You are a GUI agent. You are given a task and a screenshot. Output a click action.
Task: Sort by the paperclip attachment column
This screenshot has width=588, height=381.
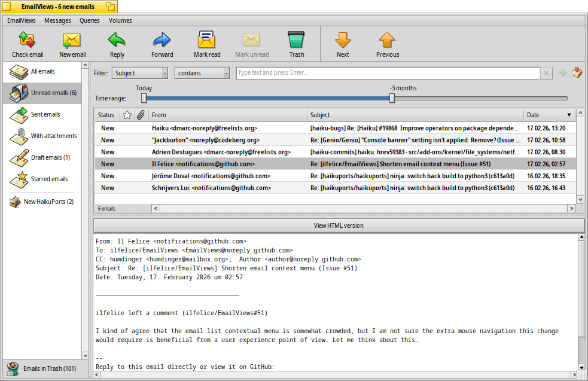[x=141, y=115]
